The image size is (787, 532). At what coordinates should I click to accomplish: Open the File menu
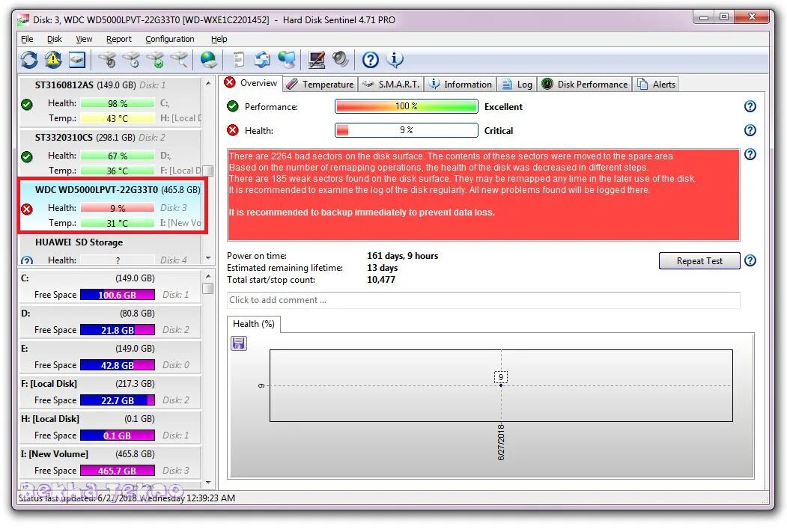(27, 39)
